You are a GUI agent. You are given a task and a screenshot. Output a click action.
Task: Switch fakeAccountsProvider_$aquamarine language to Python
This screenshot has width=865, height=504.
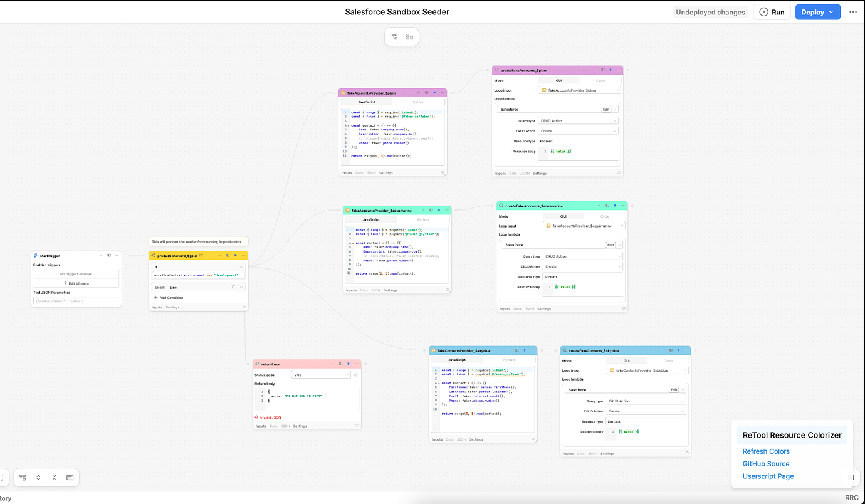pyautogui.click(x=423, y=219)
